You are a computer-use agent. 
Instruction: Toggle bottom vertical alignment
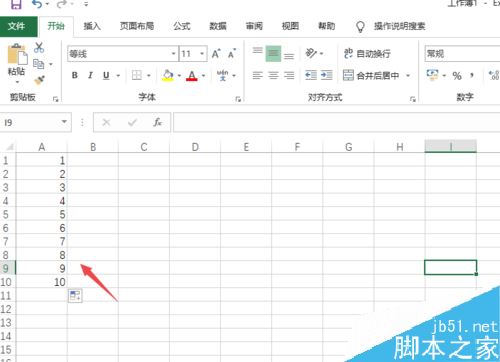pos(289,55)
